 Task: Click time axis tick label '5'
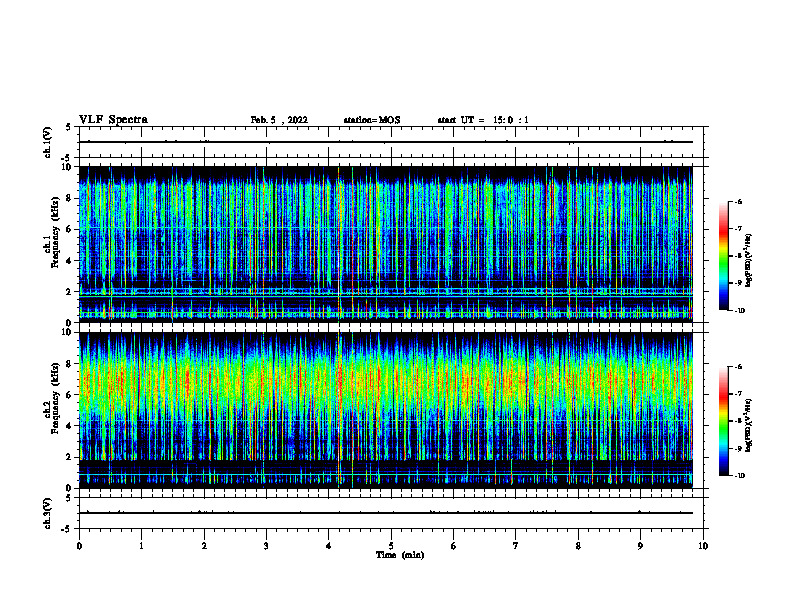[391, 546]
